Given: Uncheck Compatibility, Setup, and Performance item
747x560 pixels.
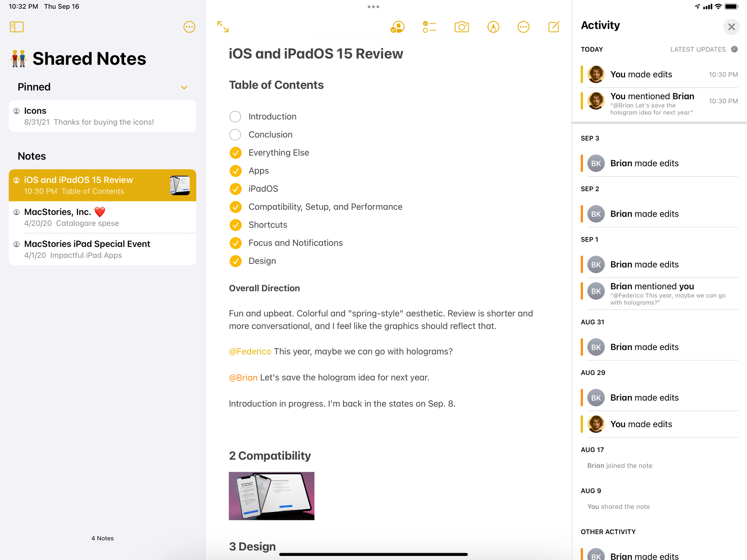Looking at the screenshot, I should click(235, 207).
